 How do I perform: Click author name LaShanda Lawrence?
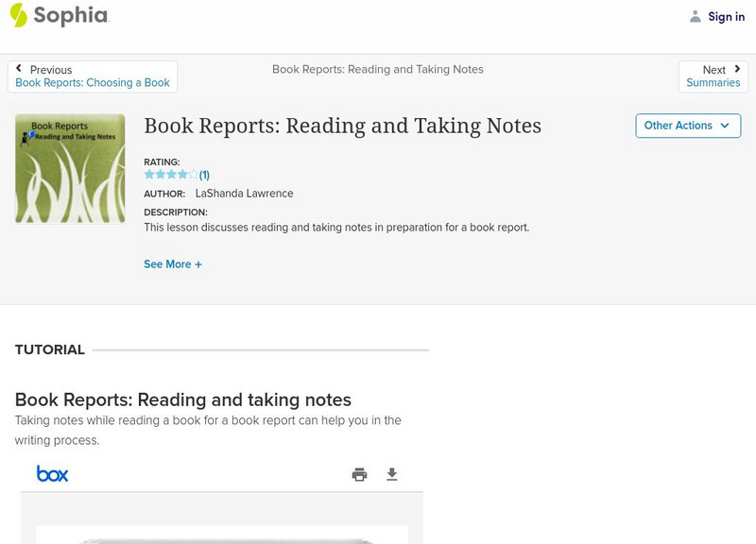[x=244, y=194]
